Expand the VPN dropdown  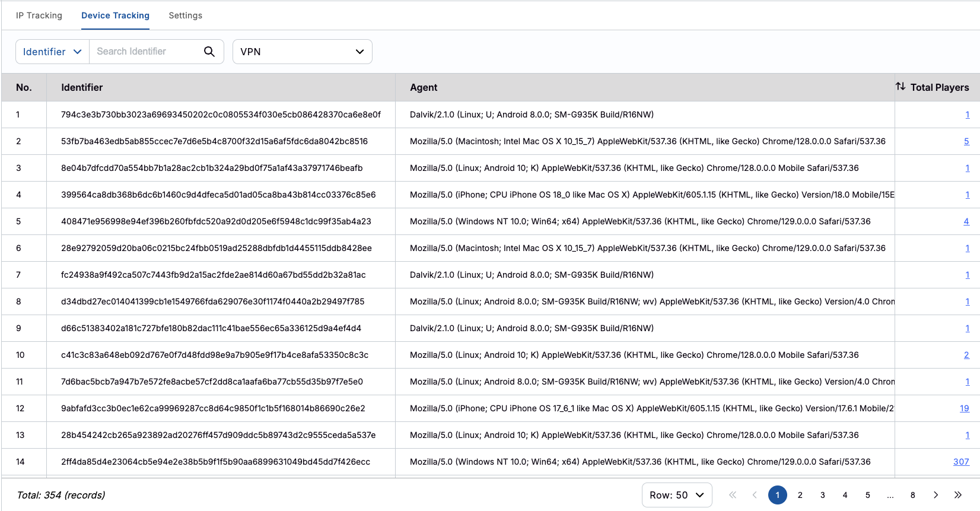[x=302, y=52]
